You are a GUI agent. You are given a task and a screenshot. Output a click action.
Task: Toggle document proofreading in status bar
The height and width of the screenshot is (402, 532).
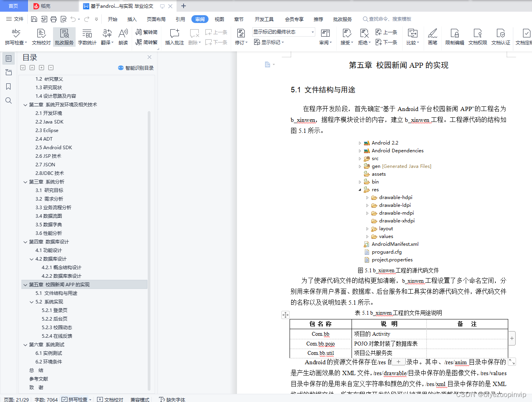pos(110,399)
